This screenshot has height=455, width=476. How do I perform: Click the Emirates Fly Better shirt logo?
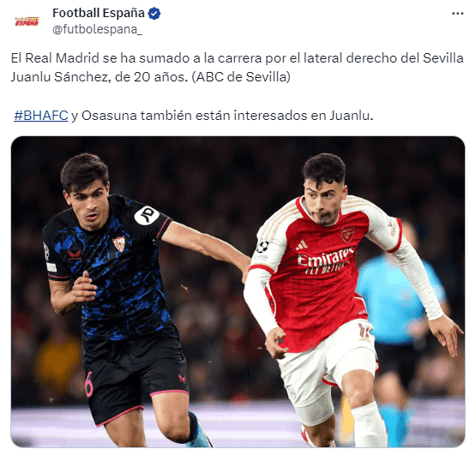tap(326, 260)
